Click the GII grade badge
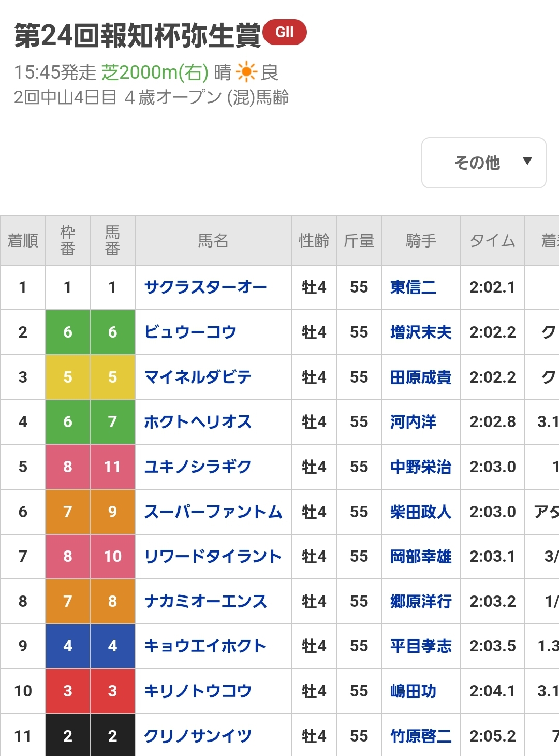This screenshot has height=756, width=559. pyautogui.click(x=285, y=32)
